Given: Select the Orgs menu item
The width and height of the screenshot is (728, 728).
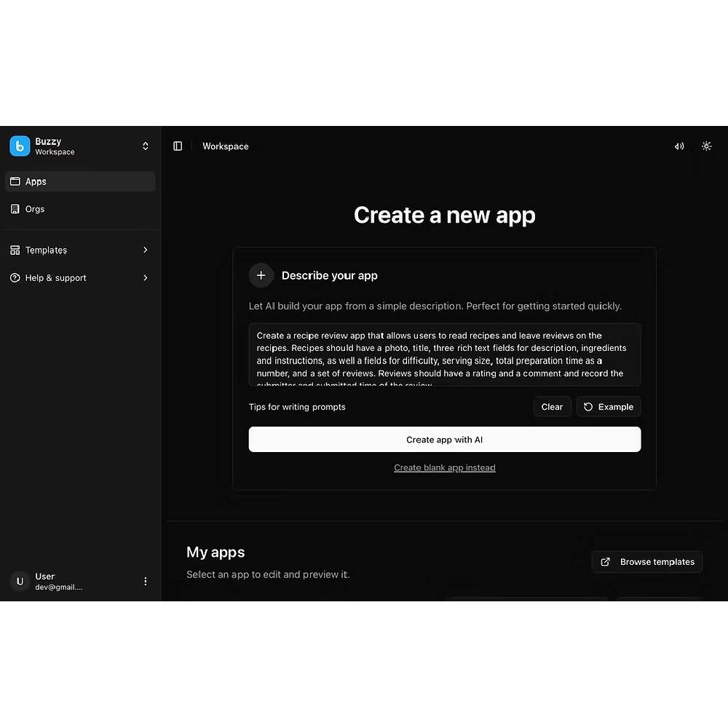Looking at the screenshot, I should click(x=35, y=209).
